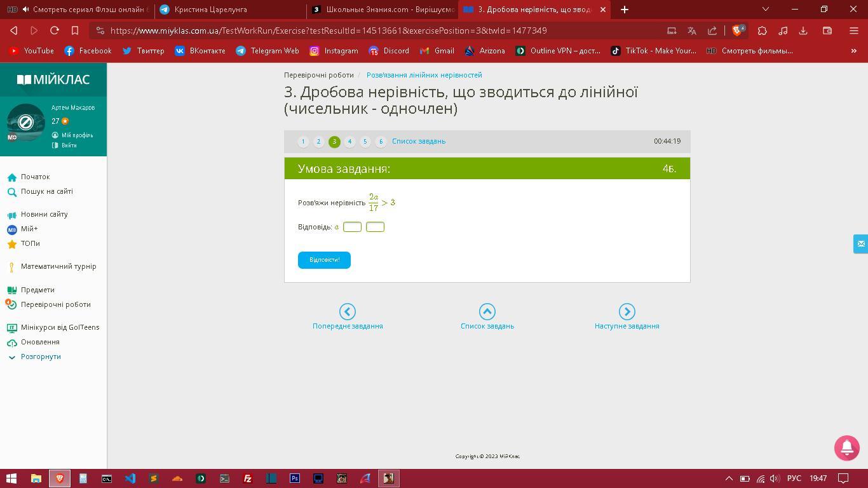The height and width of the screenshot is (488, 868).
Task: Open the Extensions puzzle icon
Action: (763, 30)
